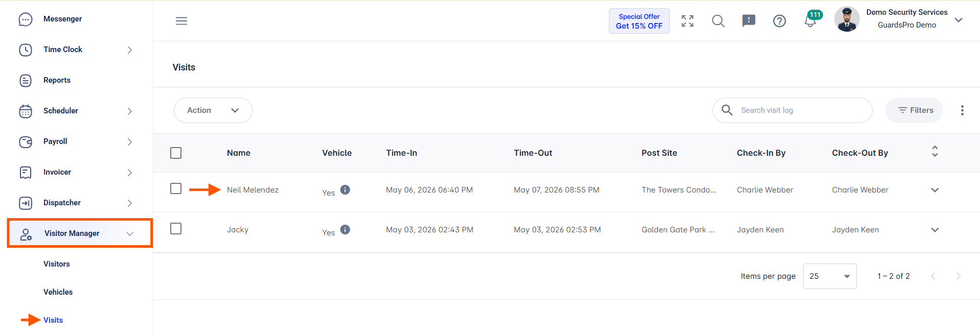Toggle fullscreen mode icon
The width and height of the screenshot is (980, 335).
pos(688,21)
